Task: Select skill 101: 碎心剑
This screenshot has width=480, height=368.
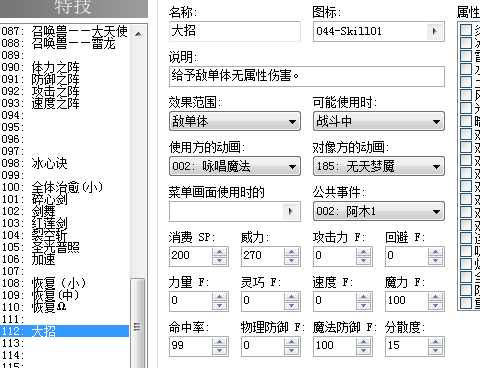Action: point(65,199)
